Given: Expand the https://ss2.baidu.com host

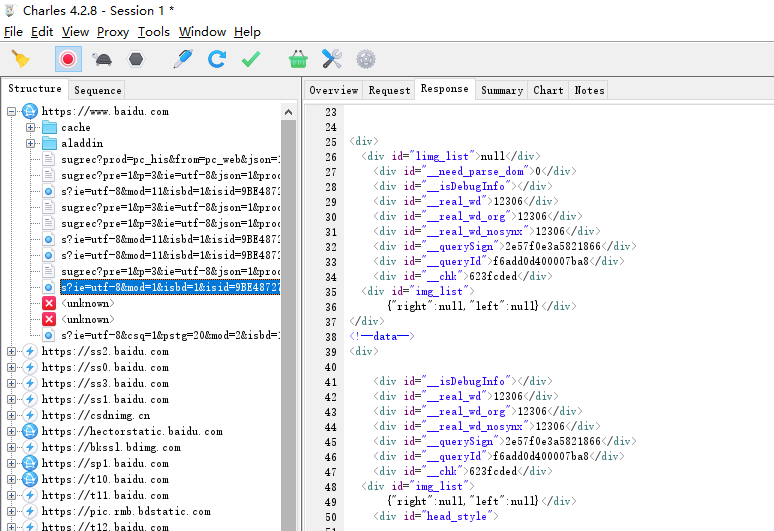Looking at the screenshot, I should click(11, 351).
